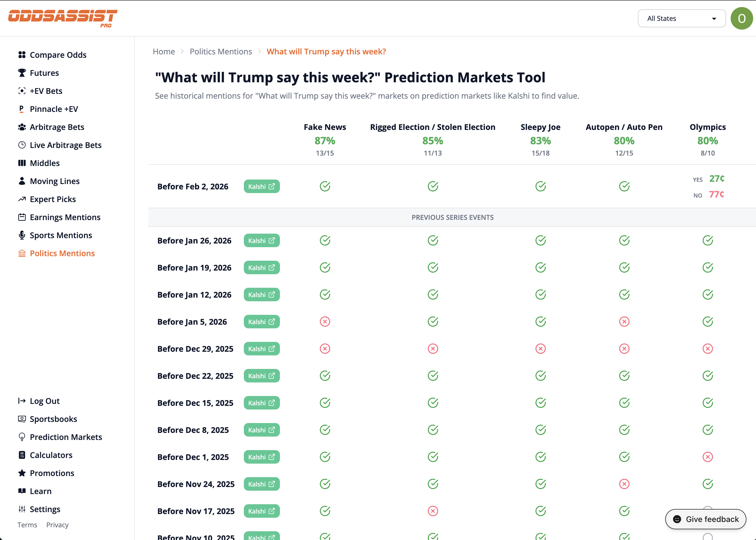
Task: Open the All States dropdown
Action: [682, 19]
